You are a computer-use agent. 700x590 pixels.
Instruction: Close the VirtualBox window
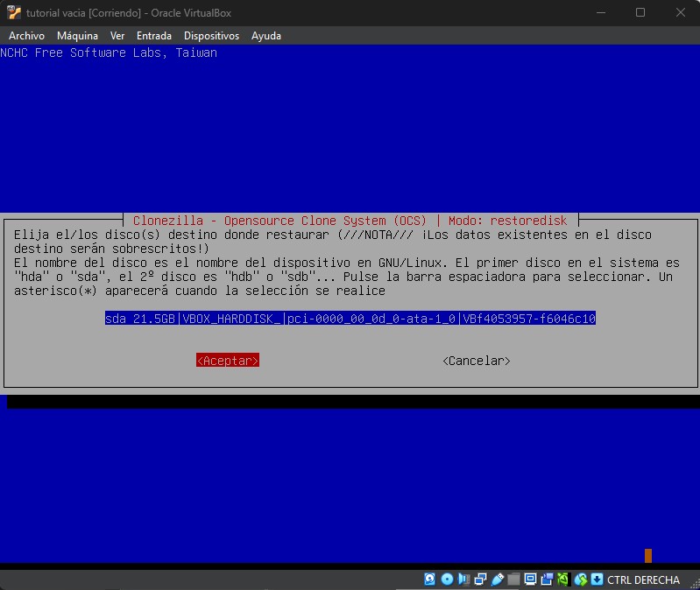click(x=681, y=12)
